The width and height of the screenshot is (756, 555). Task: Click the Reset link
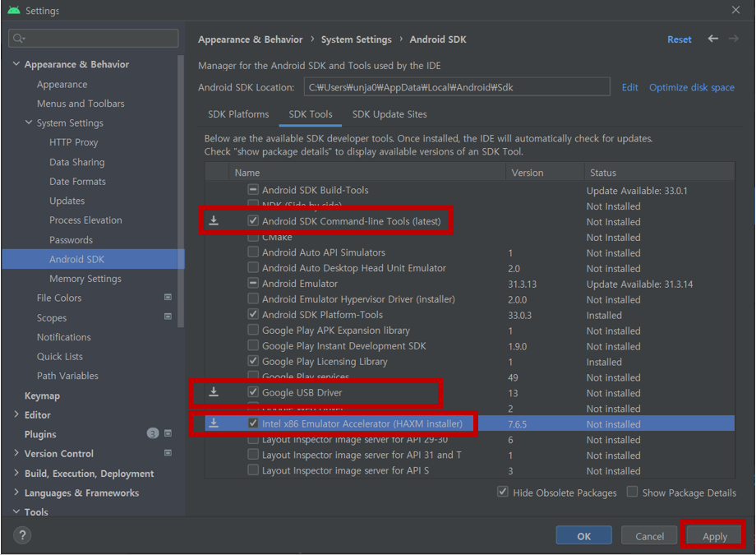tap(680, 39)
